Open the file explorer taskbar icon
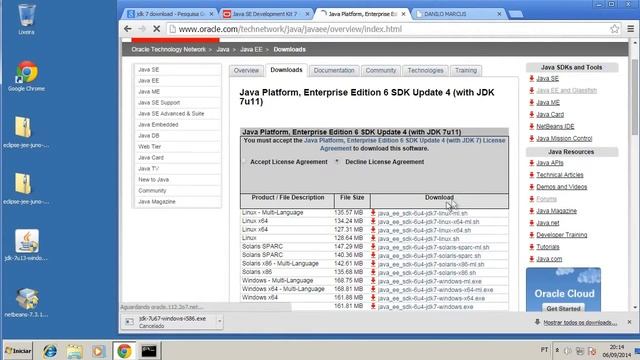 coord(74,351)
